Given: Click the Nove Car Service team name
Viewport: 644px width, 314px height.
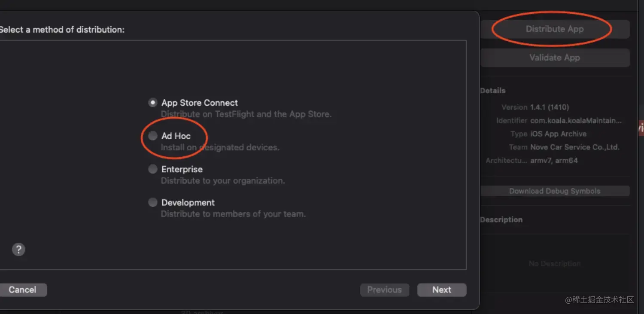Looking at the screenshot, I should (x=574, y=147).
